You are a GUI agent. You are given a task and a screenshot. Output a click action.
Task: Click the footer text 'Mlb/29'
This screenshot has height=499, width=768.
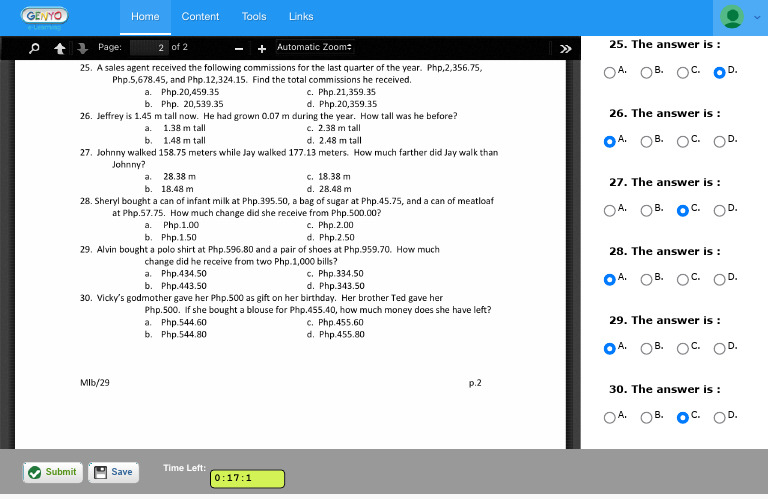click(95, 383)
